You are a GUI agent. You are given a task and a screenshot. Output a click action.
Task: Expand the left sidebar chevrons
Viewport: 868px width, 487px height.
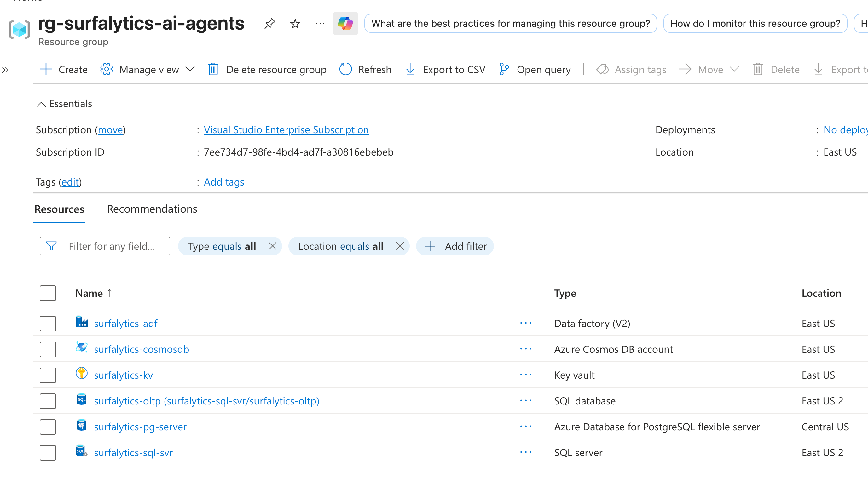click(5, 70)
